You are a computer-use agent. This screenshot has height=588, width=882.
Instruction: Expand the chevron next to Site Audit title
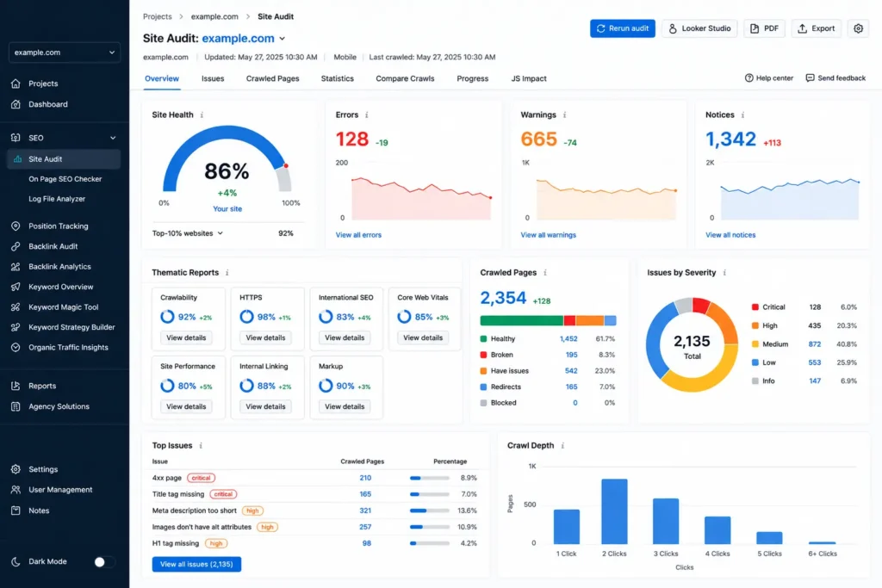pos(283,39)
